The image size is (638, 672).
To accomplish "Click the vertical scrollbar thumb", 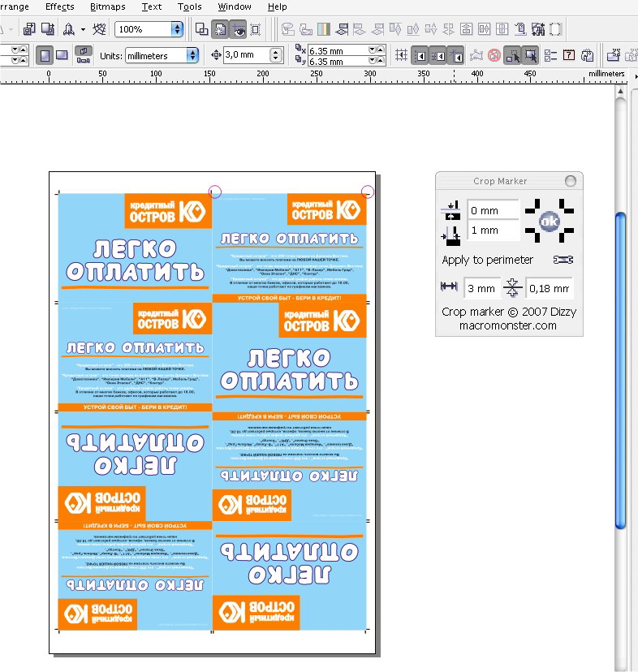I will (620, 371).
